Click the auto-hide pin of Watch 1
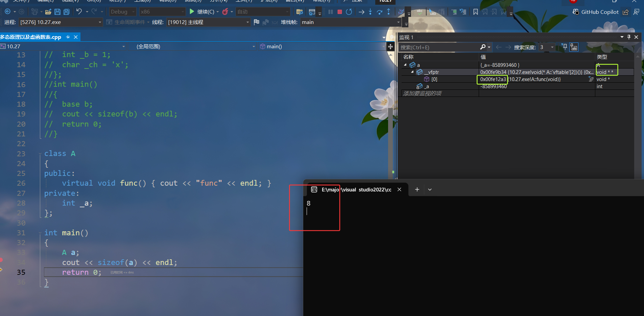Viewport: 644px width, 316px height. click(x=629, y=37)
